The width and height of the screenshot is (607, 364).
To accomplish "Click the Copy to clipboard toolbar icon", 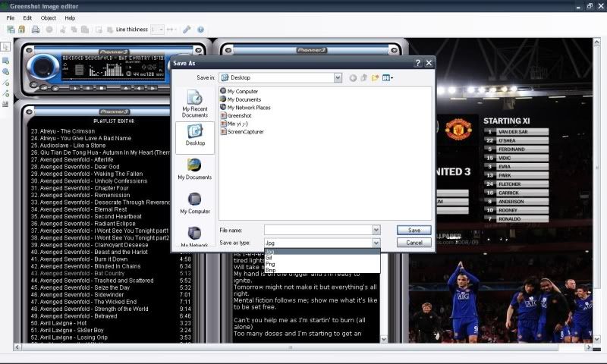I will coord(22,30).
